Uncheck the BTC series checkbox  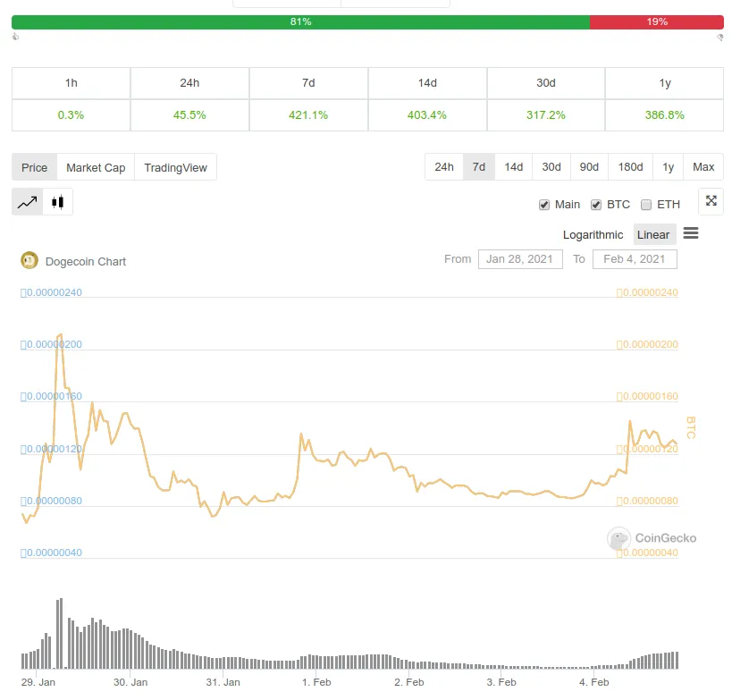click(595, 205)
